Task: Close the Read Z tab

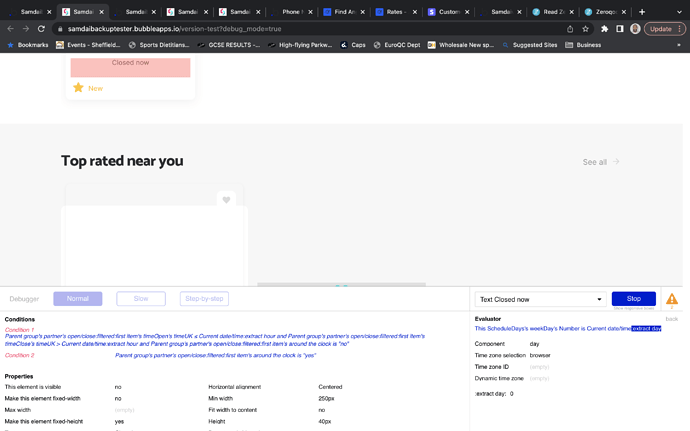Action: [x=572, y=12]
